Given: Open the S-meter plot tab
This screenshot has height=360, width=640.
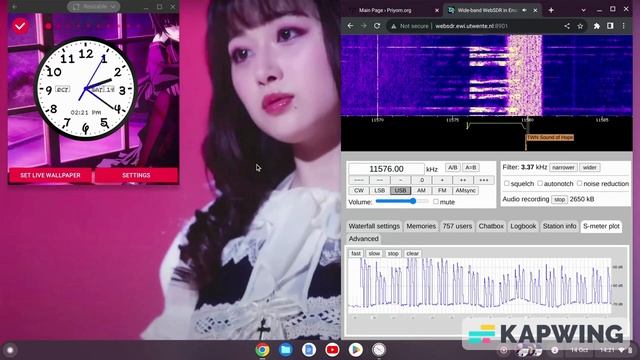Looking at the screenshot, I should (x=601, y=226).
